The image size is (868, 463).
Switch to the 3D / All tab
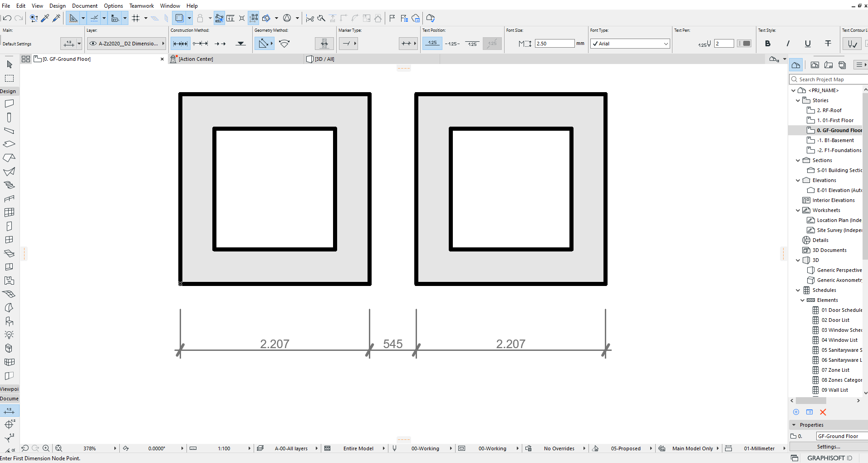(324, 59)
